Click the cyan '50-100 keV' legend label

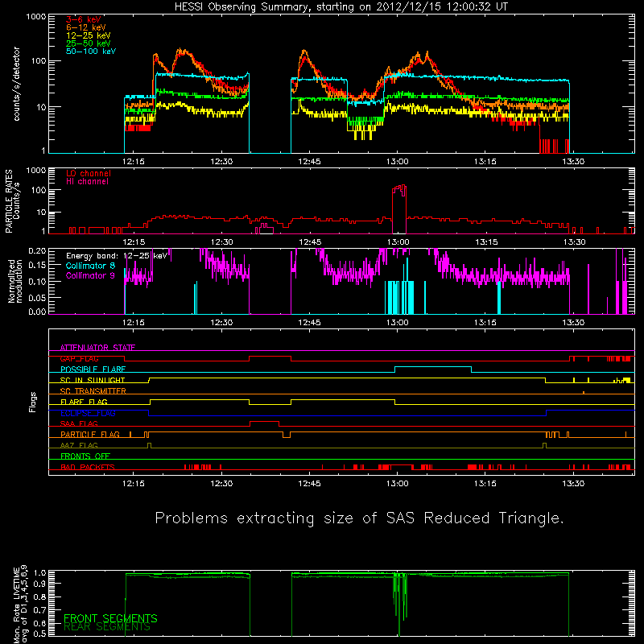coord(90,52)
